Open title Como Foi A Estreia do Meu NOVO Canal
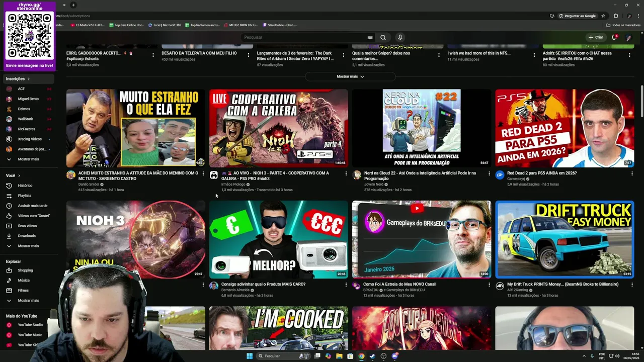This screenshot has width=644, height=362. pyautogui.click(x=399, y=284)
